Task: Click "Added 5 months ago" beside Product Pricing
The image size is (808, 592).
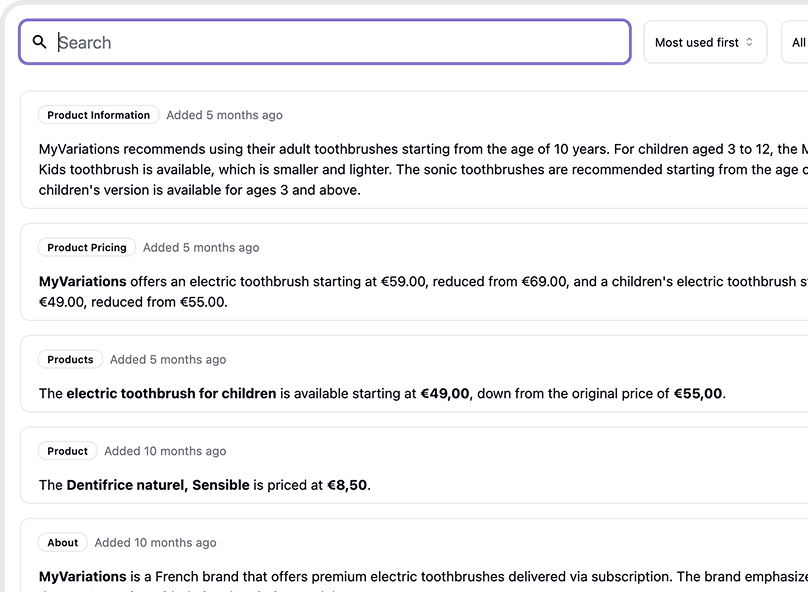Action: point(201,247)
